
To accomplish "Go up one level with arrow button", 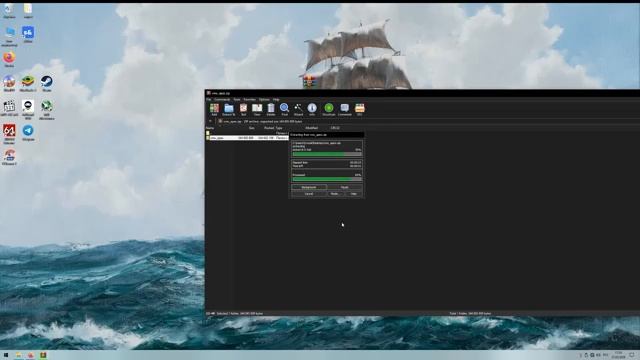I will (210, 121).
